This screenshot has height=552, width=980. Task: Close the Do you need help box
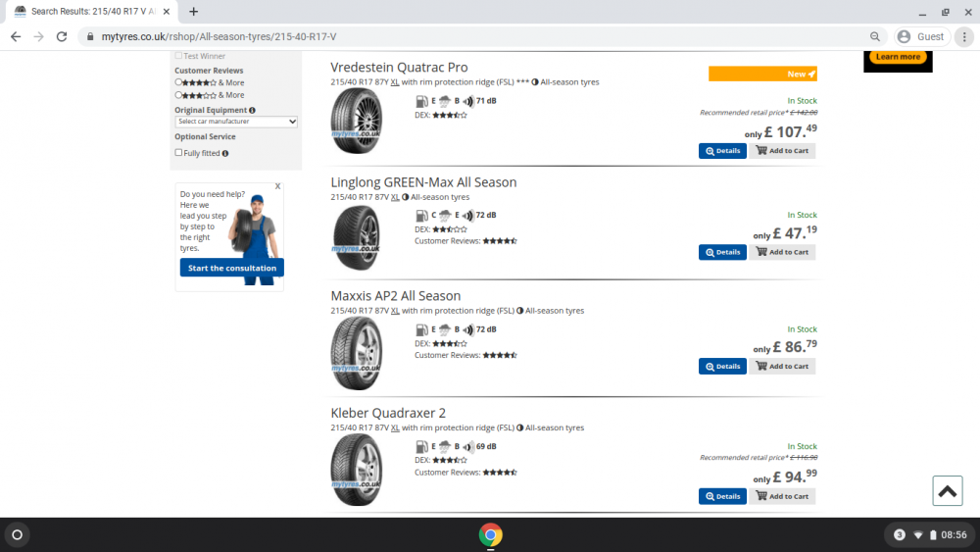click(277, 186)
